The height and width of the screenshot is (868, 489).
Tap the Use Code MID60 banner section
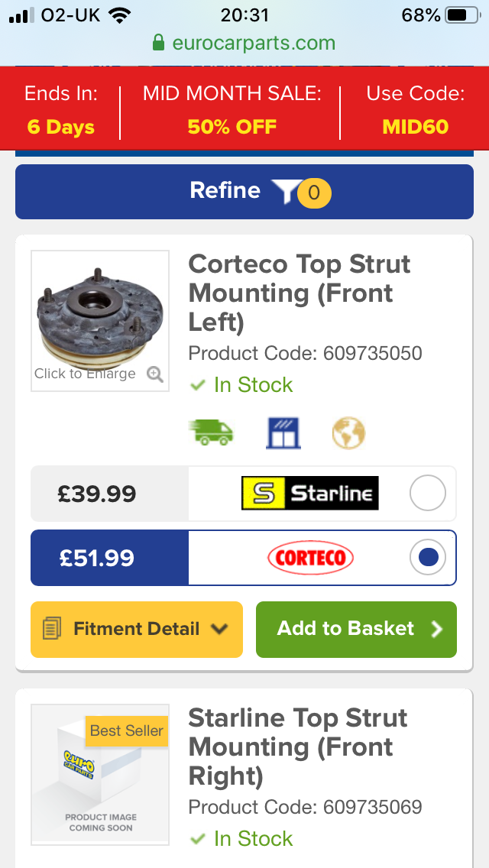(x=415, y=111)
